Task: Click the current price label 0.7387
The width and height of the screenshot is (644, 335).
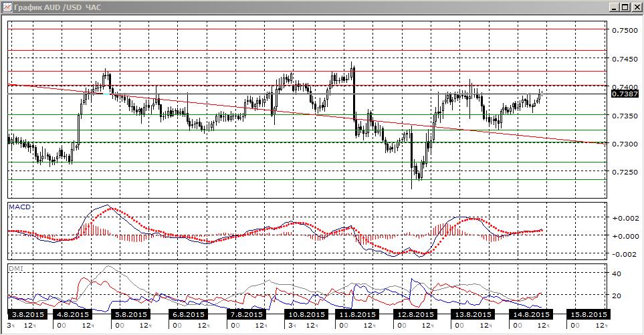Action: (625, 94)
